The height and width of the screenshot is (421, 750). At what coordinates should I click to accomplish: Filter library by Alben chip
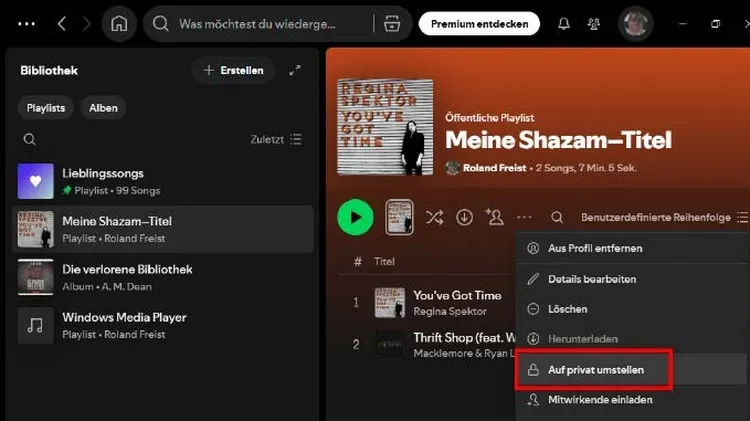click(103, 108)
